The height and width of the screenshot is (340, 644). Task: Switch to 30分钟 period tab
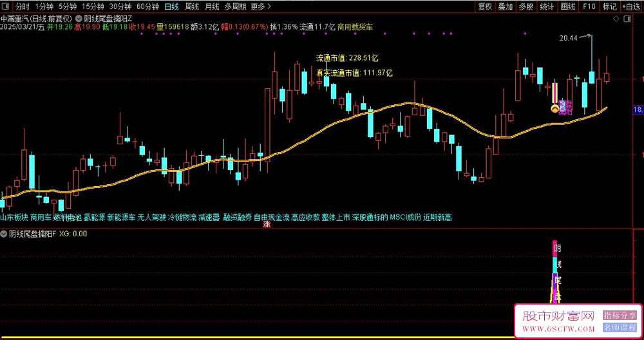click(x=120, y=6)
